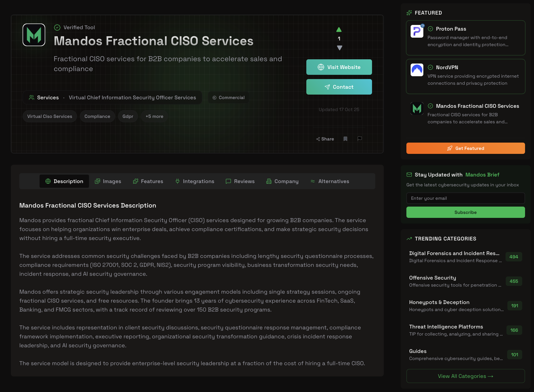Toggle the bookmark for this tool
The image size is (534, 392).
click(345, 139)
